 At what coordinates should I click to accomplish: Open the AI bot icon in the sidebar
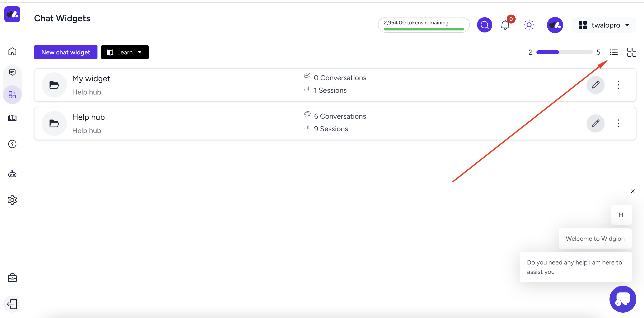[12, 174]
